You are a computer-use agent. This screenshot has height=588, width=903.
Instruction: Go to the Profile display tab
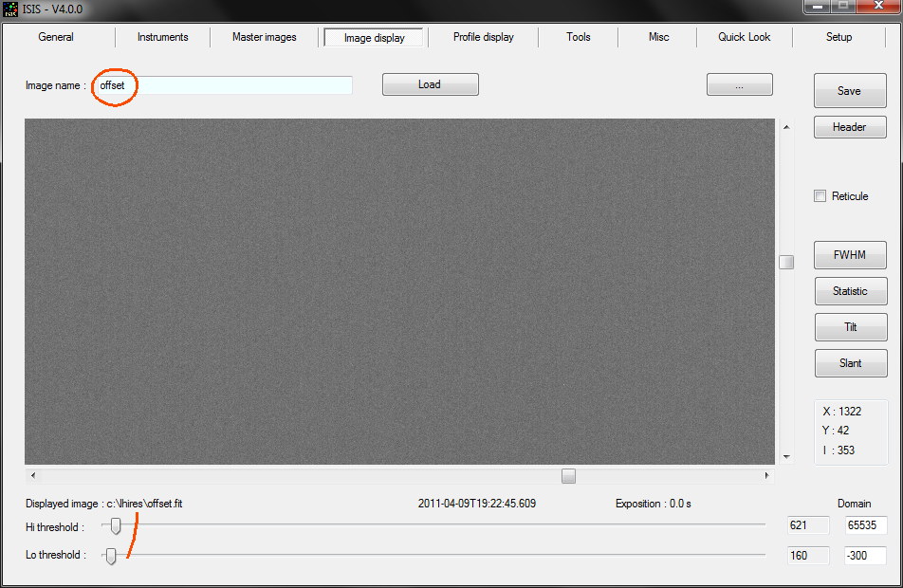tap(483, 37)
